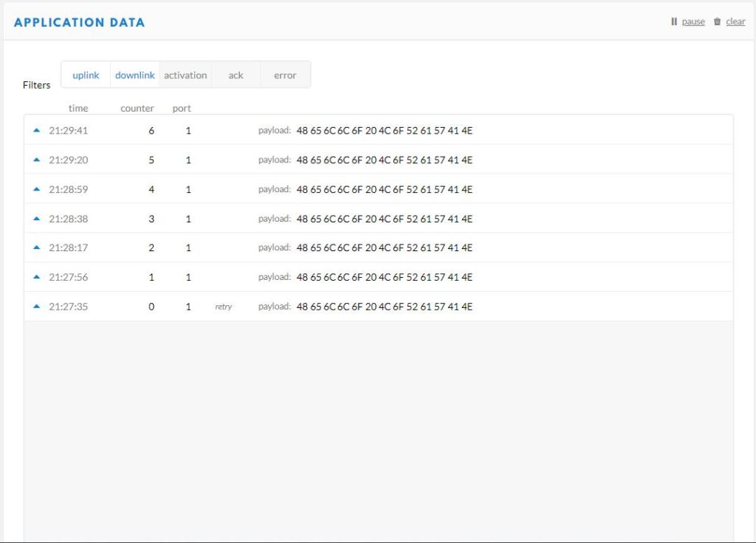Click the arrow icon for 21:28:38 row
The image size is (756, 543).
[37, 219]
